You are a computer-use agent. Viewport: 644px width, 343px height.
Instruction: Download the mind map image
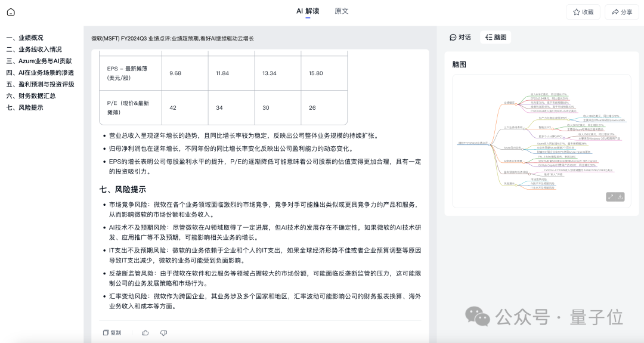621,197
